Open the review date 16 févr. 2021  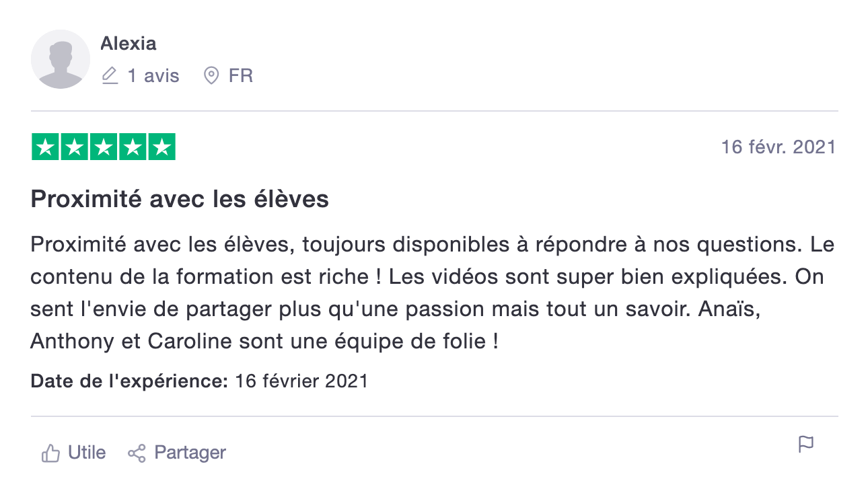point(779,147)
